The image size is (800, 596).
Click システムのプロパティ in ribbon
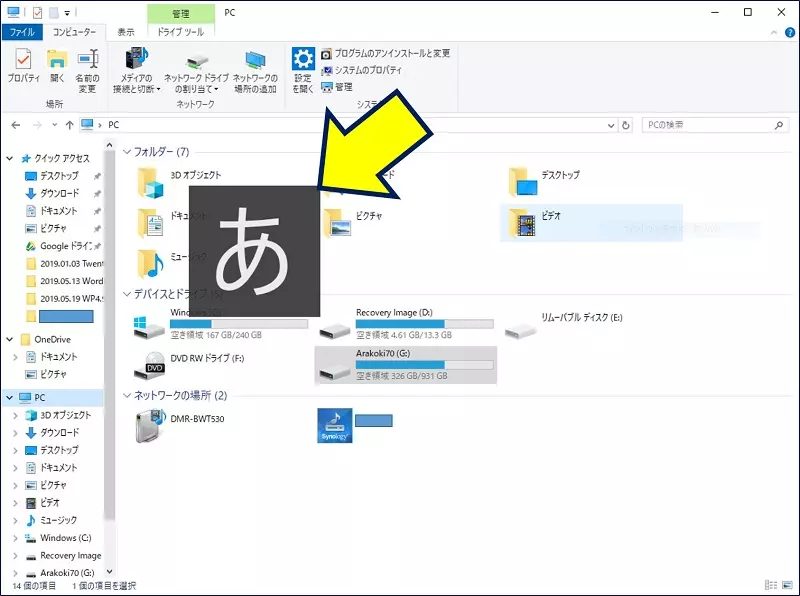tap(362, 70)
